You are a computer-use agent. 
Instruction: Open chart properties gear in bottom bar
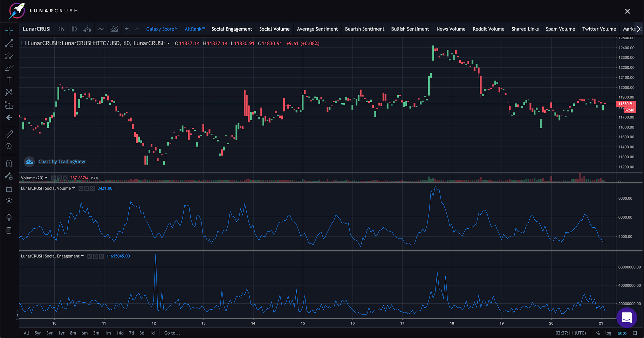(635, 333)
